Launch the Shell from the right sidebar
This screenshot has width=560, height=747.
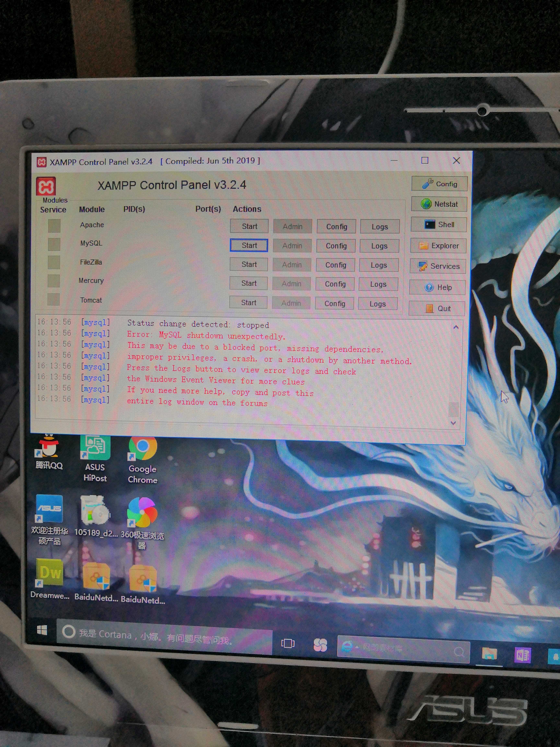438,225
